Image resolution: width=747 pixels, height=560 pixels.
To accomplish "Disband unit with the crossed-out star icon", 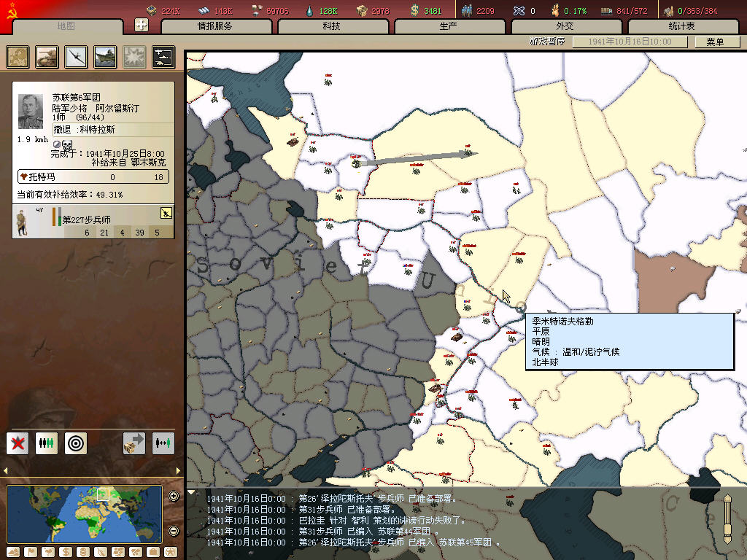I will pyautogui.click(x=18, y=443).
